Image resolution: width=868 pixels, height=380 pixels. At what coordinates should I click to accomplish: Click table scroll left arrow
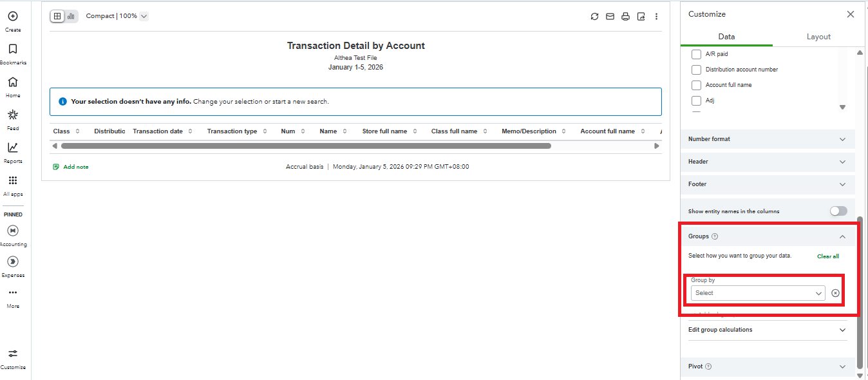tap(55, 146)
